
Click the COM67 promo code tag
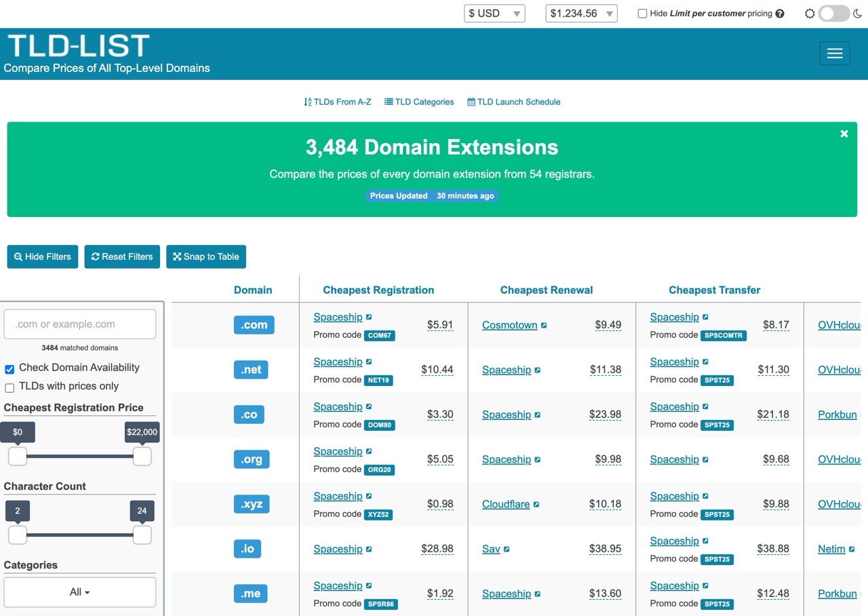[x=380, y=335]
